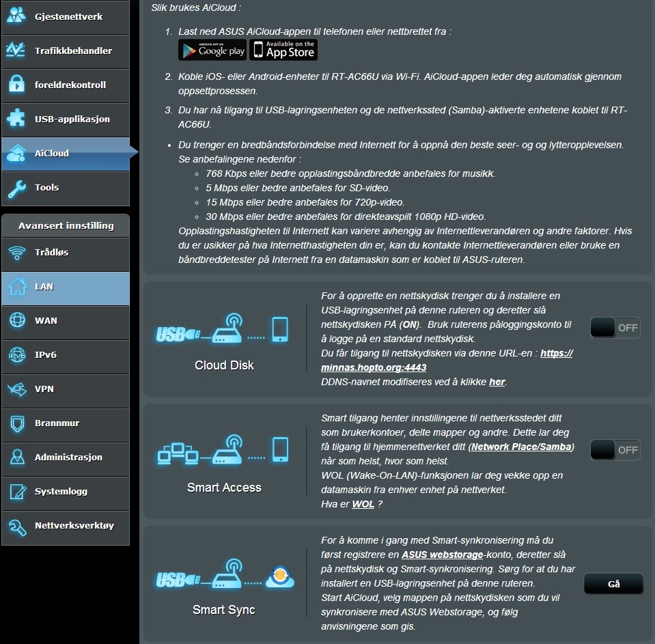Open Nettverksverktøy entry

66,527
